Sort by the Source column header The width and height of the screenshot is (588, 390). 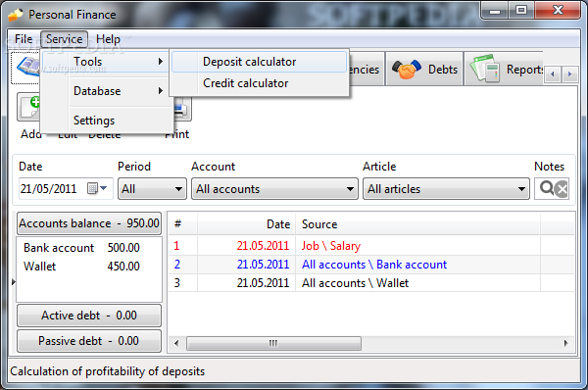pyautogui.click(x=417, y=224)
